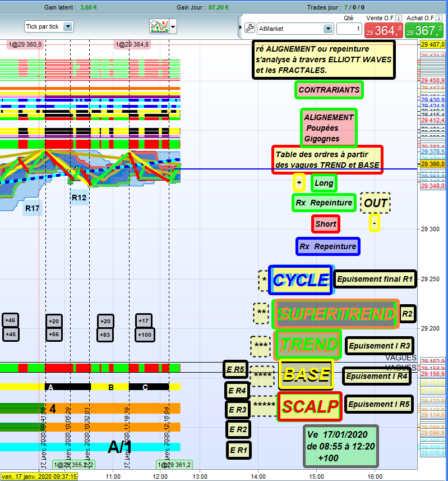Select the CONTRARIANTS label box
Screen dimensions: 448x481
click(329, 90)
